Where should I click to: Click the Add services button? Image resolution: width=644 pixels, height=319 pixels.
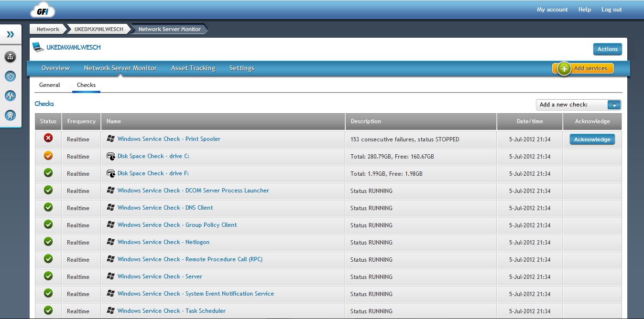(584, 69)
